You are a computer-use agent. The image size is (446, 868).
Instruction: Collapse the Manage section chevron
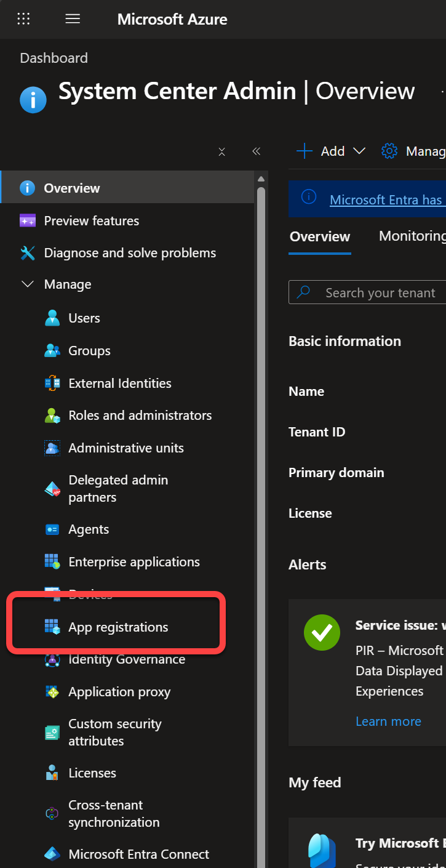(28, 284)
